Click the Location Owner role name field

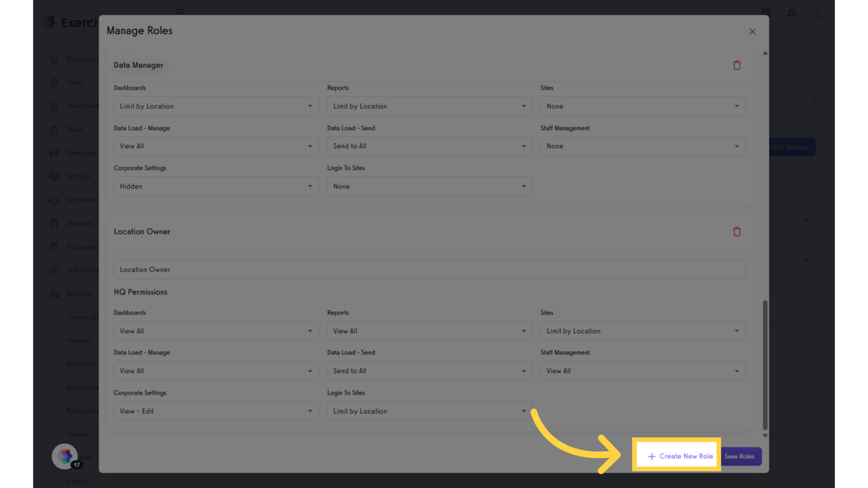point(430,269)
